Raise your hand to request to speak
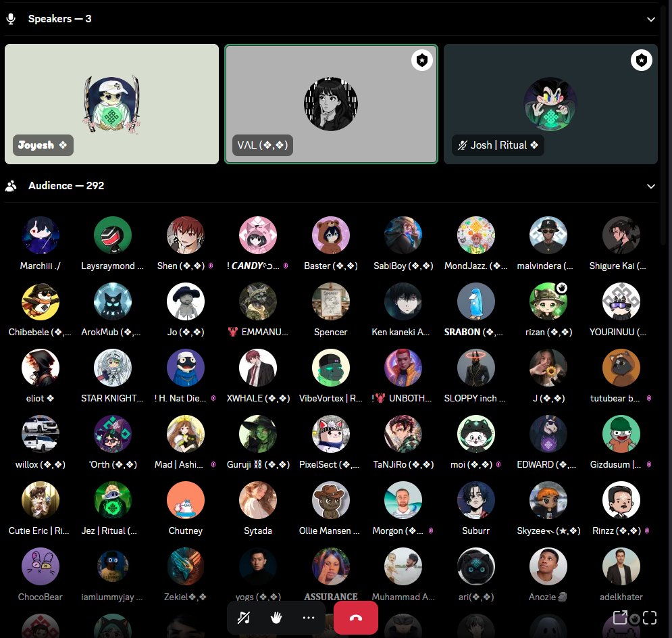The height and width of the screenshot is (638, 672). [276, 618]
